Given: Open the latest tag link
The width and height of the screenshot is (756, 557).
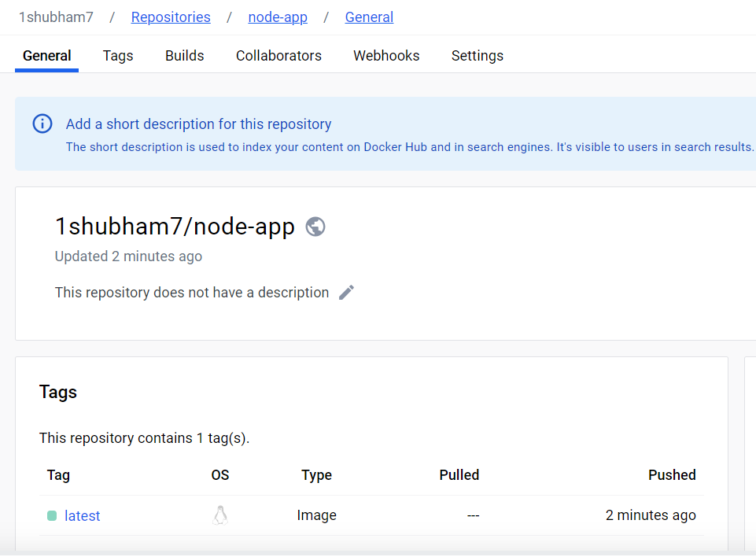Looking at the screenshot, I should coord(83,516).
